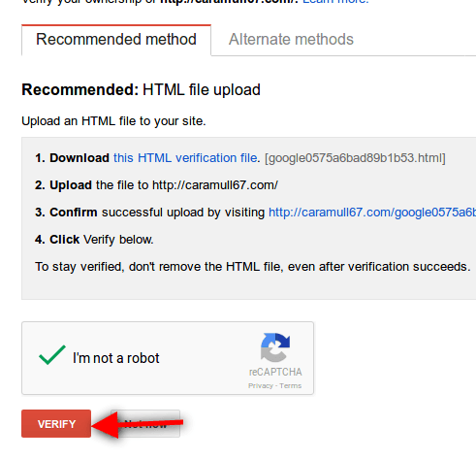Open the Alternate methods tab
The height and width of the screenshot is (460, 476).
click(291, 40)
